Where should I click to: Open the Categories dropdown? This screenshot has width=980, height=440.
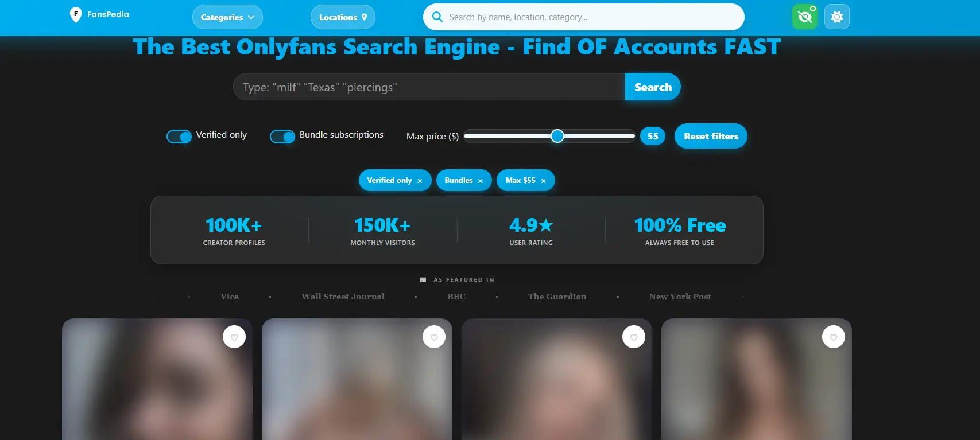[x=227, y=17]
